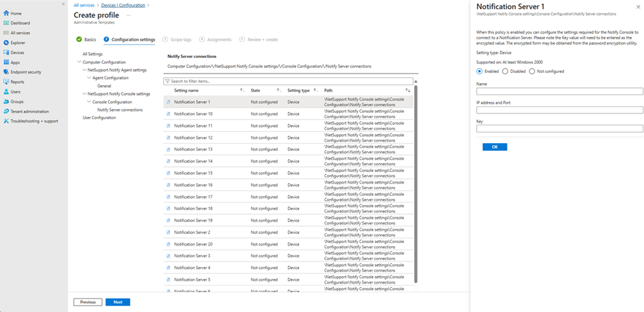Click the IP address and Port field
644x312 pixels.
click(x=560, y=110)
